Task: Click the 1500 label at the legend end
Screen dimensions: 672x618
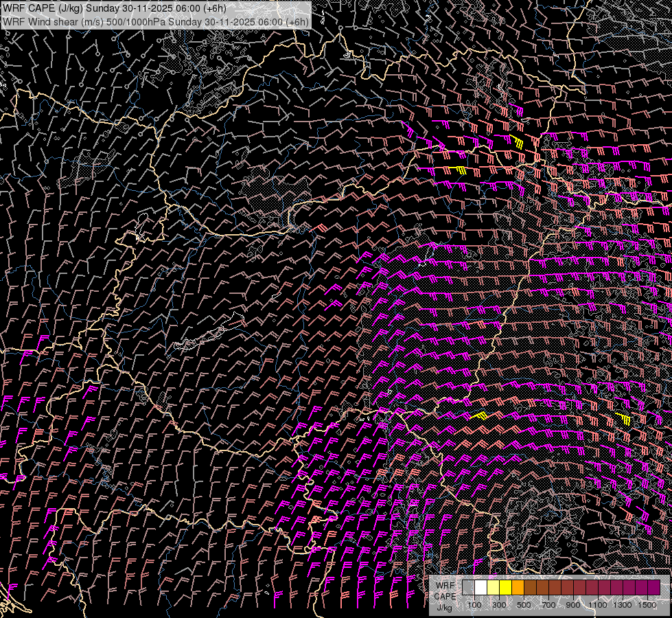Action: coord(647,605)
